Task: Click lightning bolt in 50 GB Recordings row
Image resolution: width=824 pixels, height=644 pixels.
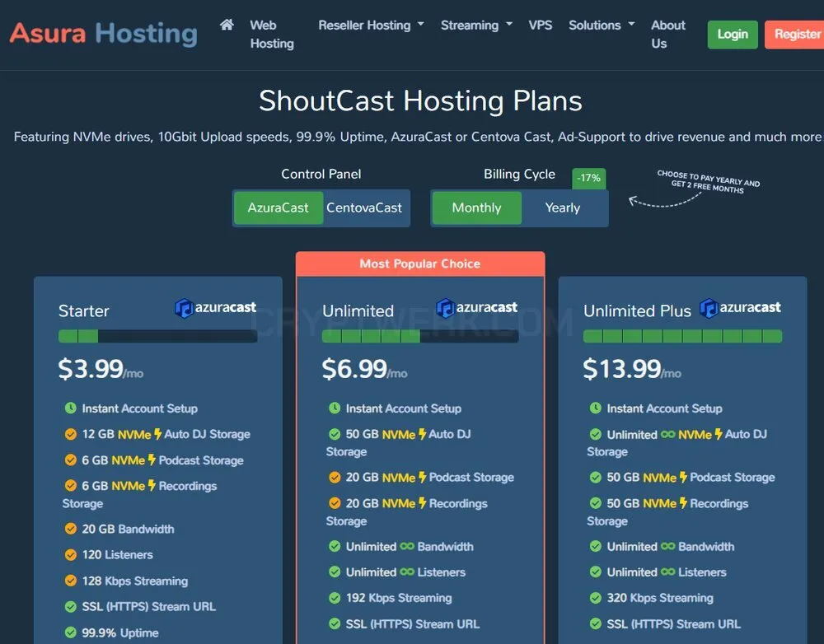Action: tap(683, 502)
